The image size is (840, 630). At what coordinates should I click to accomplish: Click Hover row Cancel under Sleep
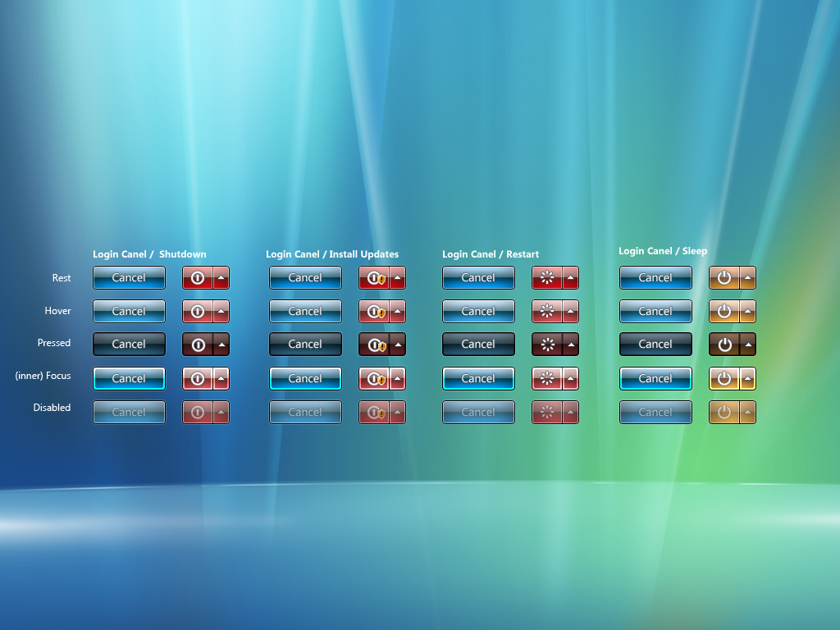pyautogui.click(x=655, y=311)
